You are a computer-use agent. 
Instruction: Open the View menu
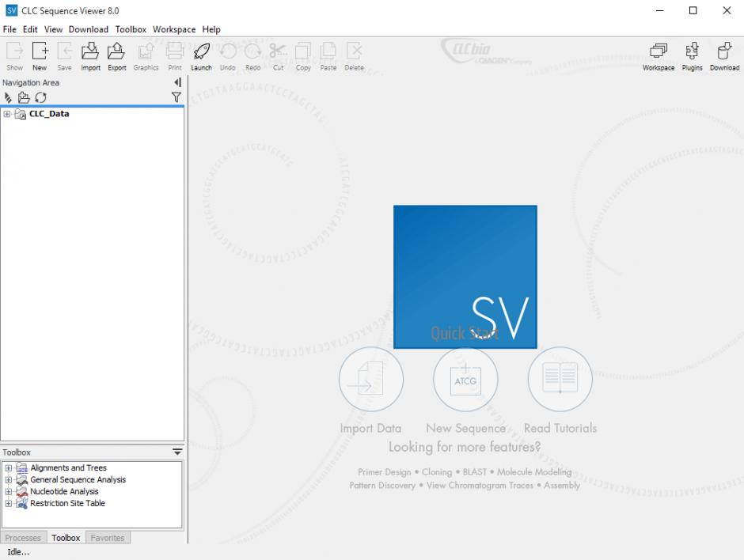pyautogui.click(x=53, y=29)
